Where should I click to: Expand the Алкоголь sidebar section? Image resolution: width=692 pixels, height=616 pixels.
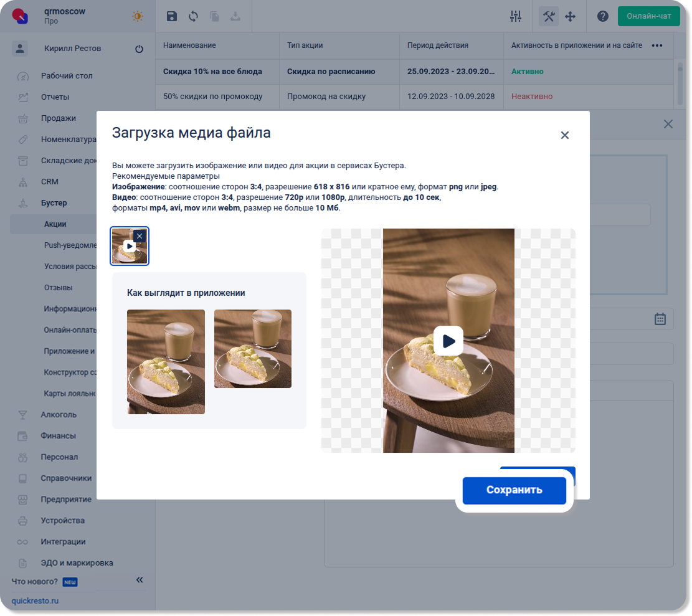[x=59, y=415]
